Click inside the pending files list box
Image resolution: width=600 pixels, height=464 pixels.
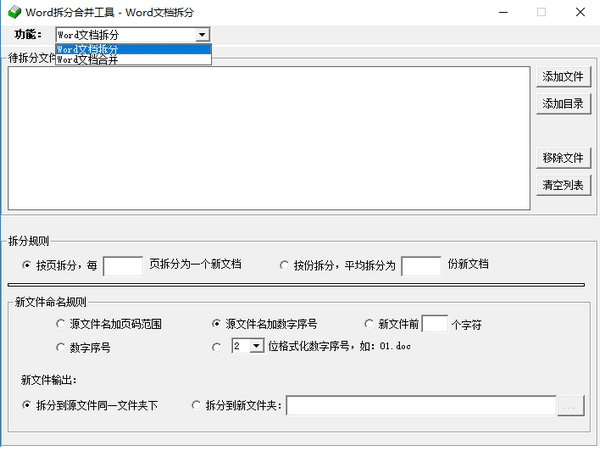(x=269, y=138)
